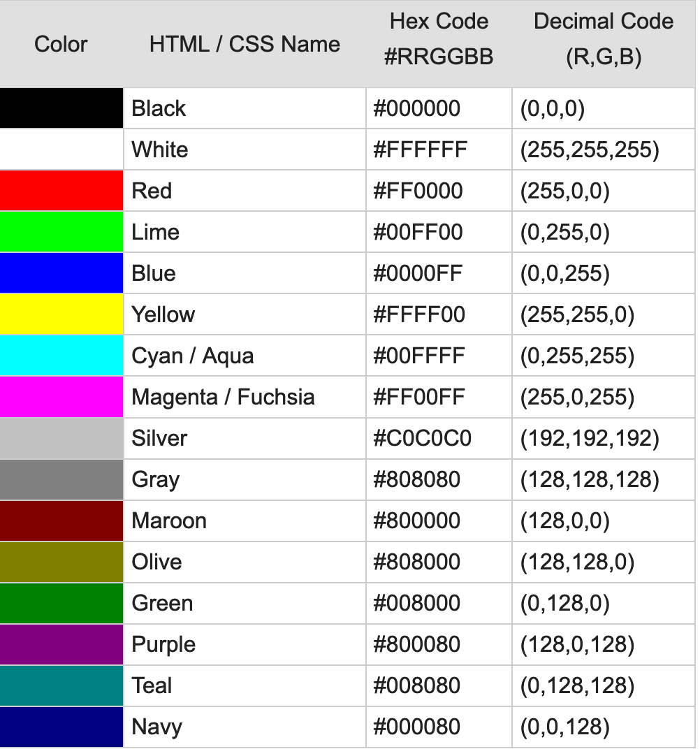Click the 'Hex Code #RRGGBB' header
Screen dimensions: 700x749
click(439, 38)
